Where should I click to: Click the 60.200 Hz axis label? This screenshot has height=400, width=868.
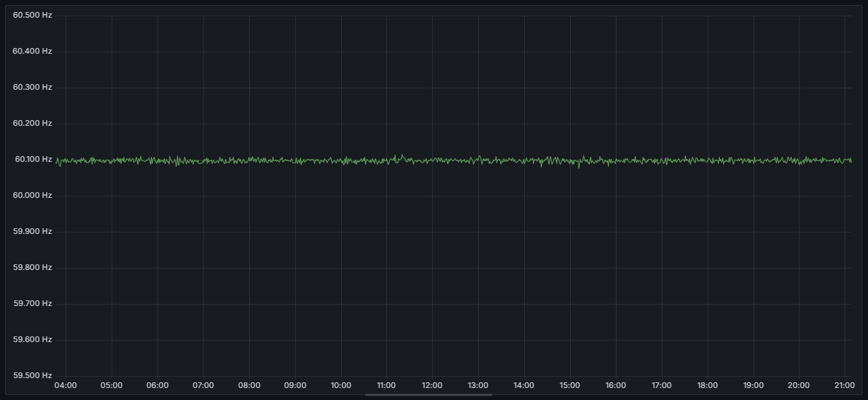click(x=32, y=123)
